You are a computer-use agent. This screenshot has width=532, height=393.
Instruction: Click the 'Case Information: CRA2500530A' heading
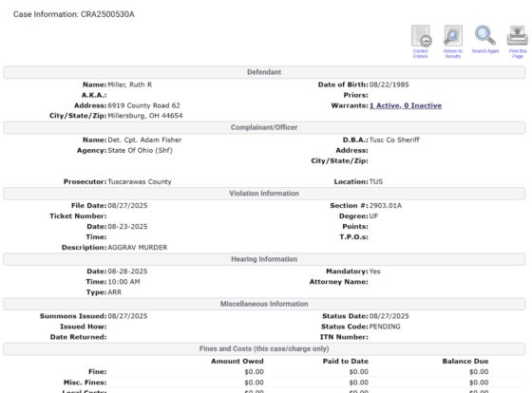(74, 14)
